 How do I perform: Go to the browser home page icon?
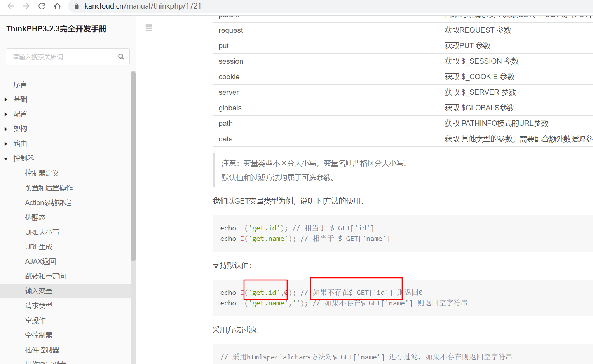[57, 6]
